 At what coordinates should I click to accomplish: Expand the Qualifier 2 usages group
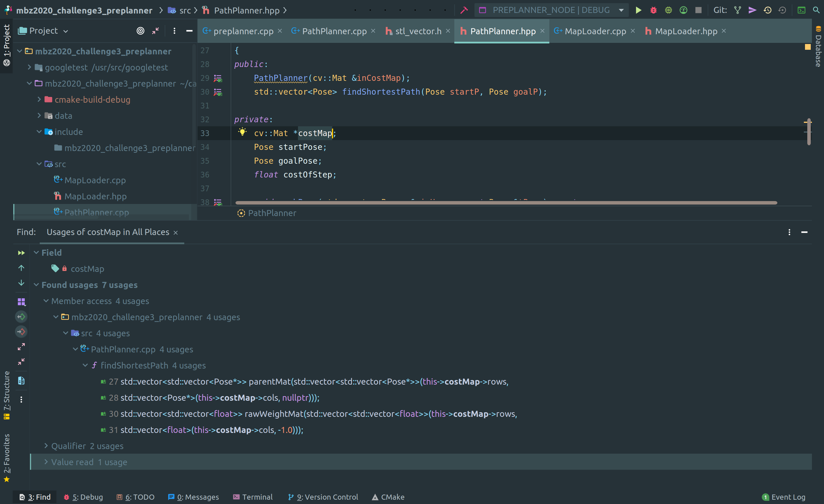click(46, 446)
